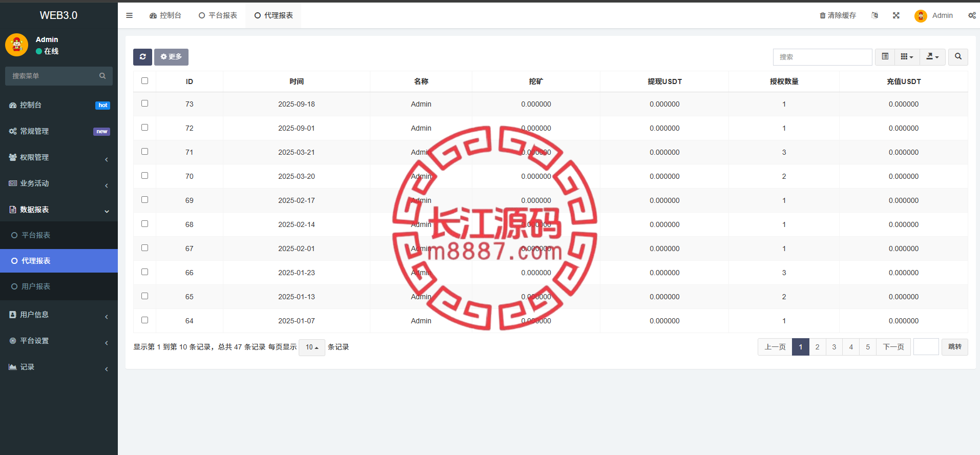The width and height of the screenshot is (980, 455).
Task: Check the row with ID 64
Action: pos(144,320)
